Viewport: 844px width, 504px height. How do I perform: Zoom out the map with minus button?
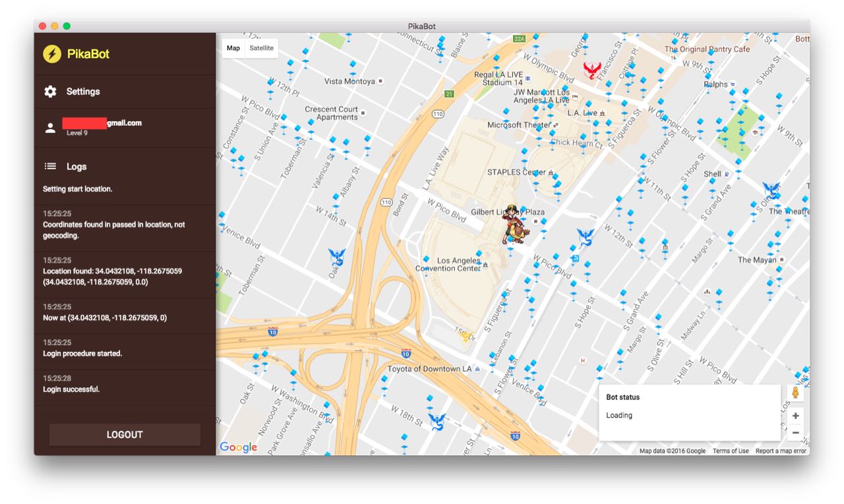tap(796, 433)
